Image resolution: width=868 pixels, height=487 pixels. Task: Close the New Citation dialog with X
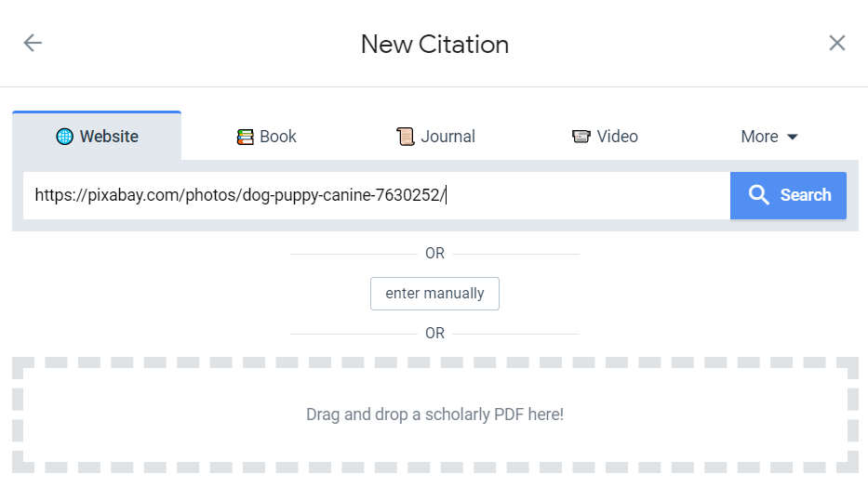(x=837, y=43)
